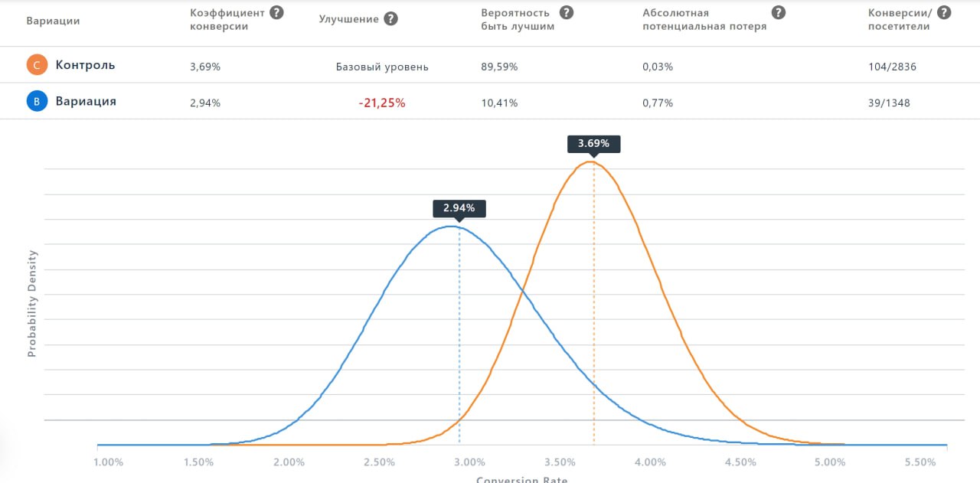Click help icon next to Коэффициент конверсии

click(277, 12)
